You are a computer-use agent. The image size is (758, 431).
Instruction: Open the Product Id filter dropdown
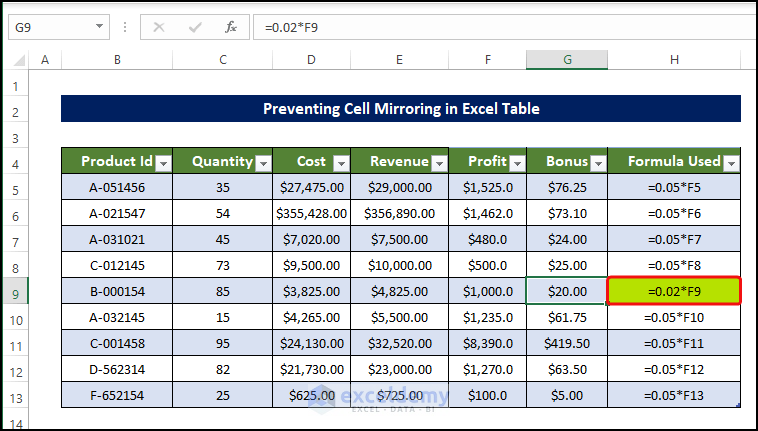tap(164, 162)
